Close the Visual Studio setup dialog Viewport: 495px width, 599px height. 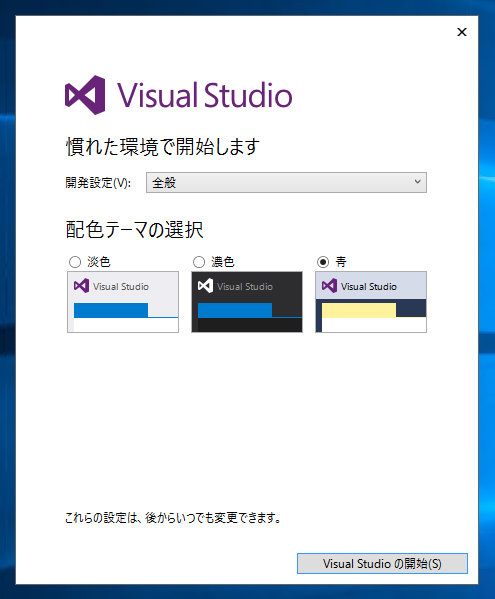(x=462, y=32)
